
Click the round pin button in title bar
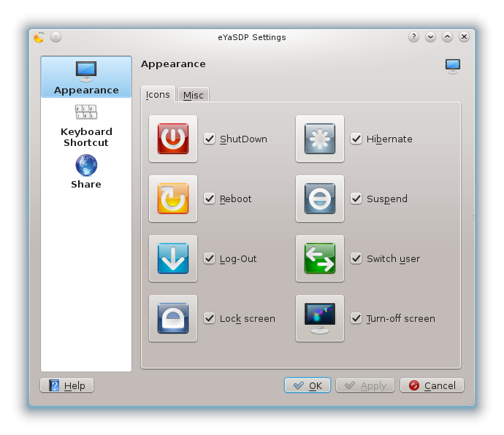56,37
